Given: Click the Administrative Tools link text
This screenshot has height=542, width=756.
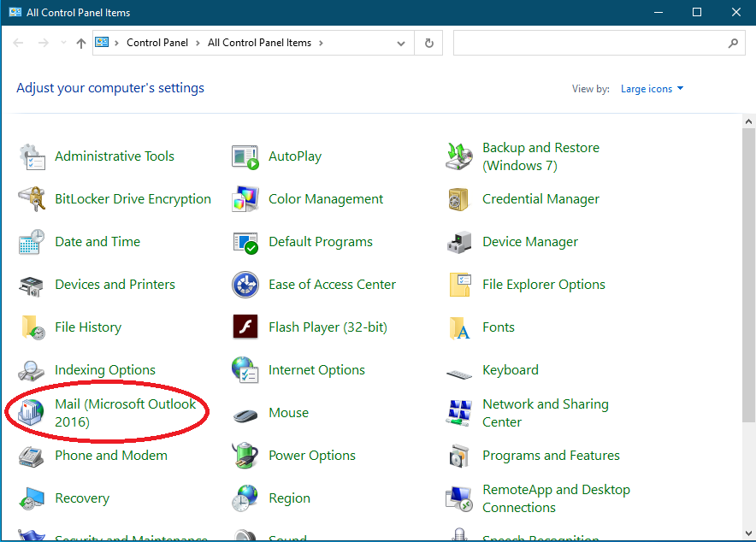Looking at the screenshot, I should [115, 156].
